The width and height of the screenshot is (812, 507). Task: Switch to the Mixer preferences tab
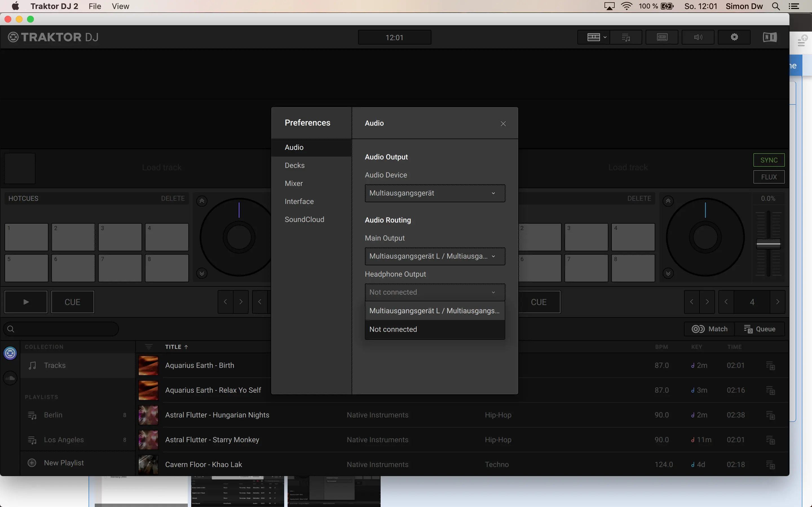[x=294, y=183]
